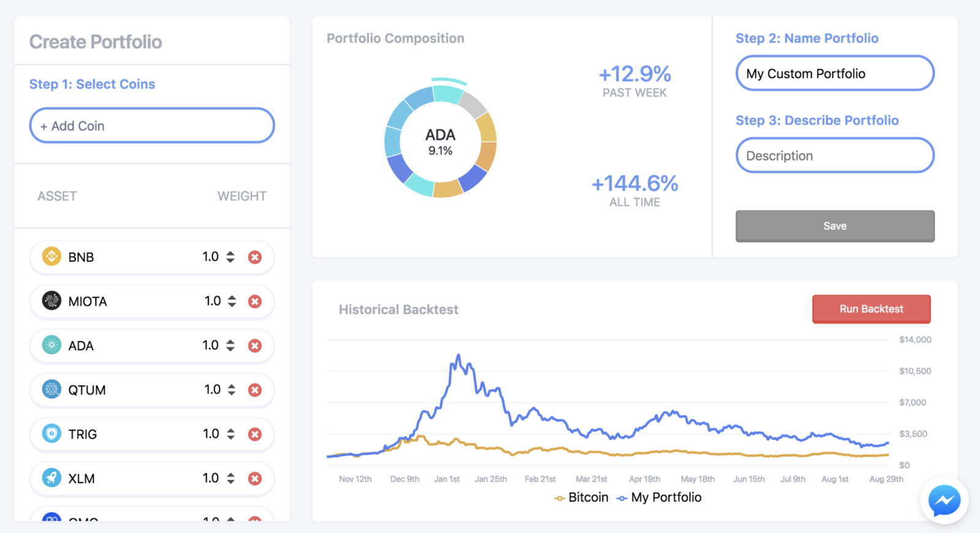
Task: Click the QTUM coin logo
Action: pos(51,389)
